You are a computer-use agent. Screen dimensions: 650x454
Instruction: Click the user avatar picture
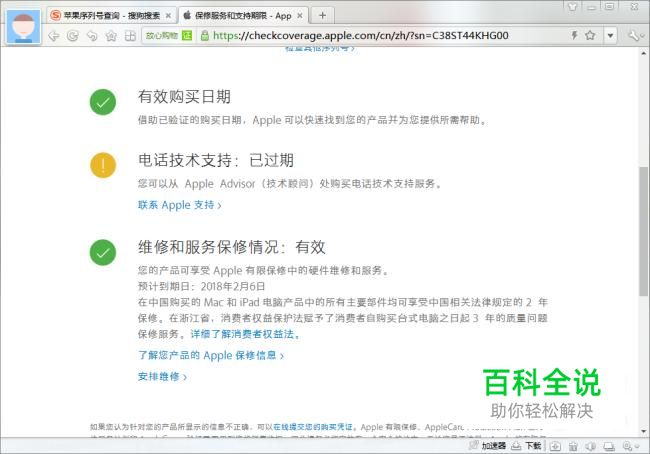click(24, 27)
